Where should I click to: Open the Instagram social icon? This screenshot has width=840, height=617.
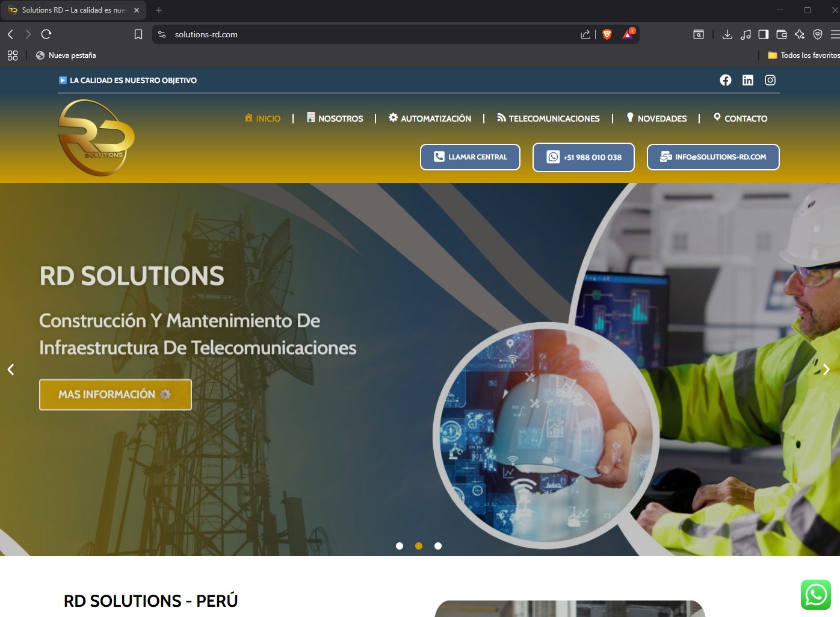(770, 80)
